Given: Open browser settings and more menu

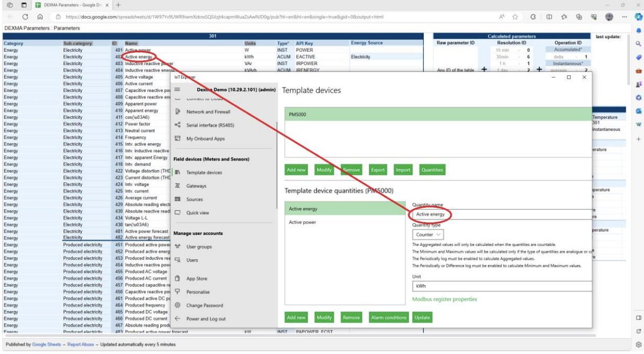Looking at the screenshot, I should tap(624, 17).
